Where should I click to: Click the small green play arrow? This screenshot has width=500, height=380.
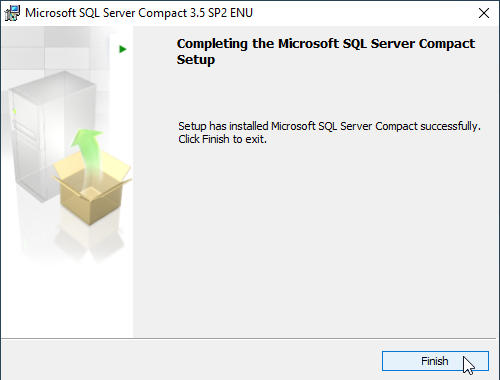(123, 49)
